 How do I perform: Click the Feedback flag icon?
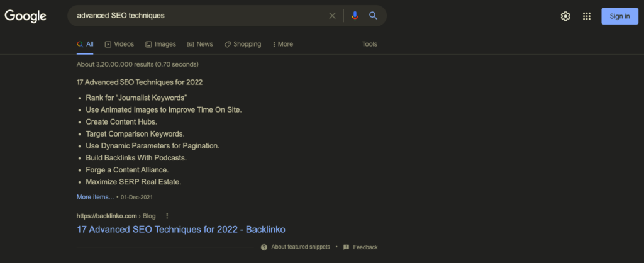[346, 247]
